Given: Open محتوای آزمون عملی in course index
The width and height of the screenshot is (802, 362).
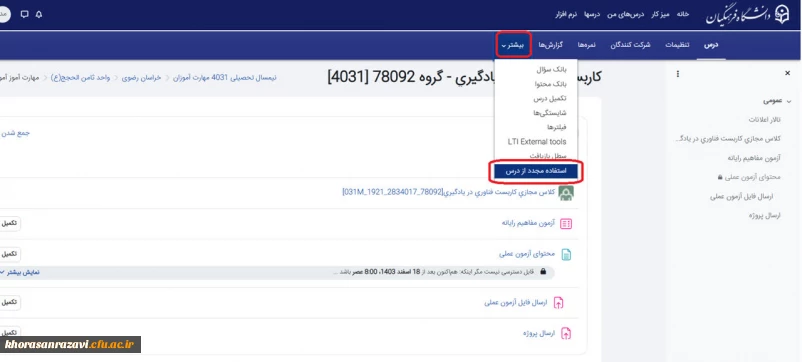Looking at the screenshot, I should click(x=753, y=177).
